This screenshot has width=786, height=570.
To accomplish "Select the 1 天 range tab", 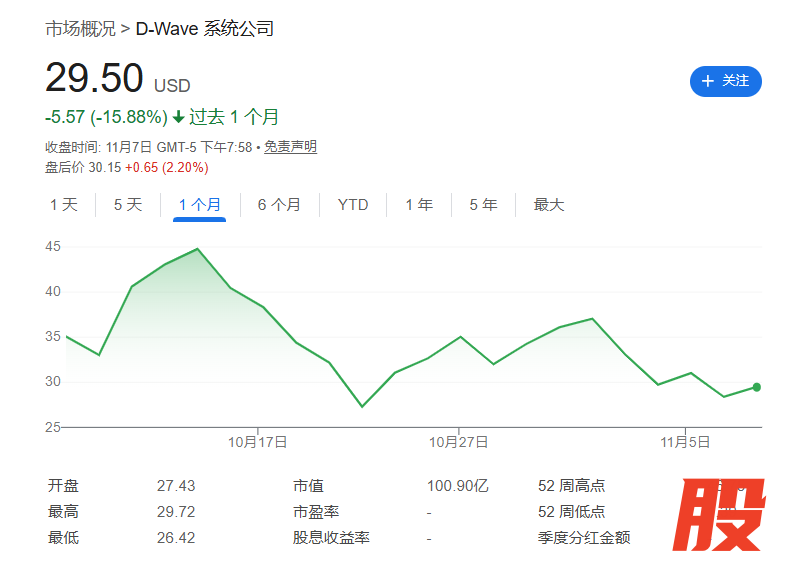I will click(64, 205).
